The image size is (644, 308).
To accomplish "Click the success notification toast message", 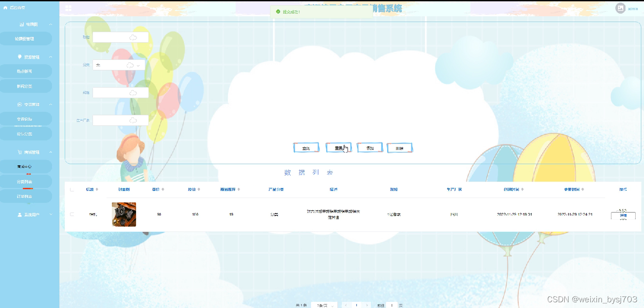I will click(322, 12).
